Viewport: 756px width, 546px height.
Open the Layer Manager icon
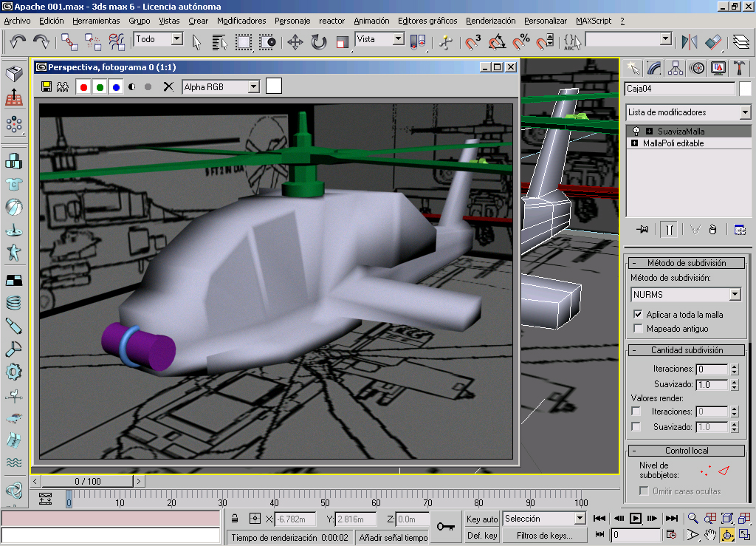pos(741,42)
